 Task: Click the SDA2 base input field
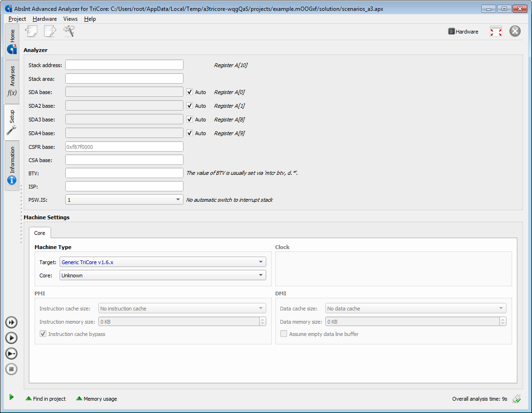[x=124, y=105]
